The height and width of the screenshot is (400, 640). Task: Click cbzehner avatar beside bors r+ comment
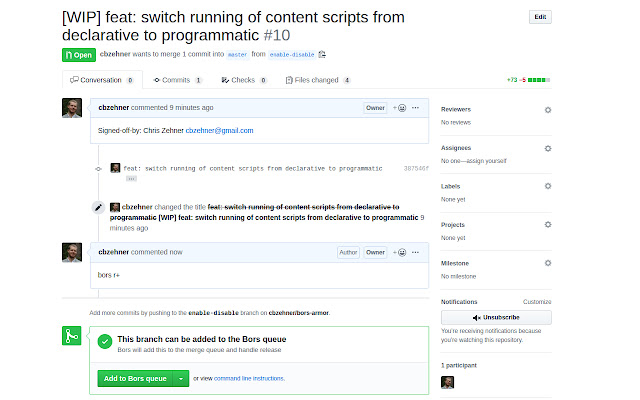pyautogui.click(x=72, y=253)
